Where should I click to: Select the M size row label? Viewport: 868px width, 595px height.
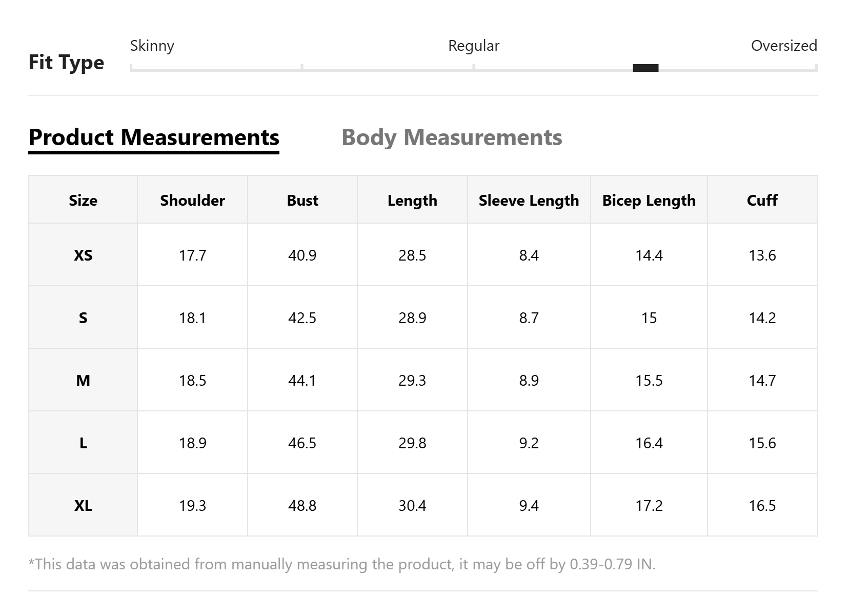[x=83, y=380]
